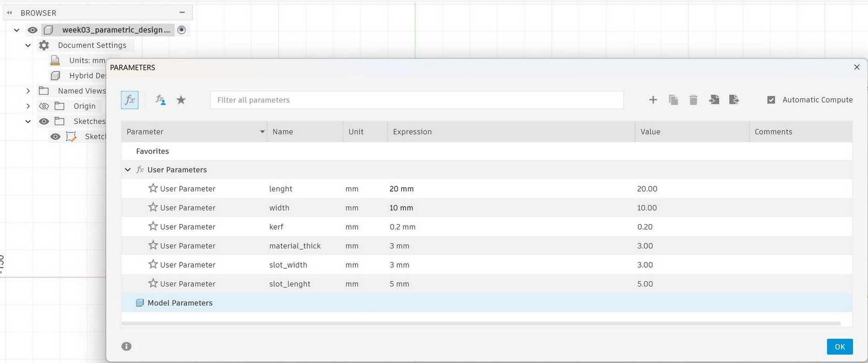
Task: Click Document Settings label in browser
Action: click(92, 45)
